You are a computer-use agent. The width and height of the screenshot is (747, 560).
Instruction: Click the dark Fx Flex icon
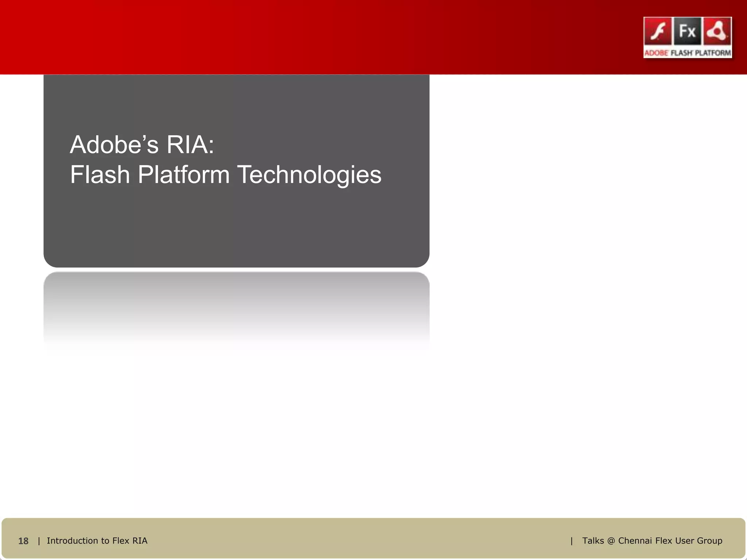pos(687,32)
